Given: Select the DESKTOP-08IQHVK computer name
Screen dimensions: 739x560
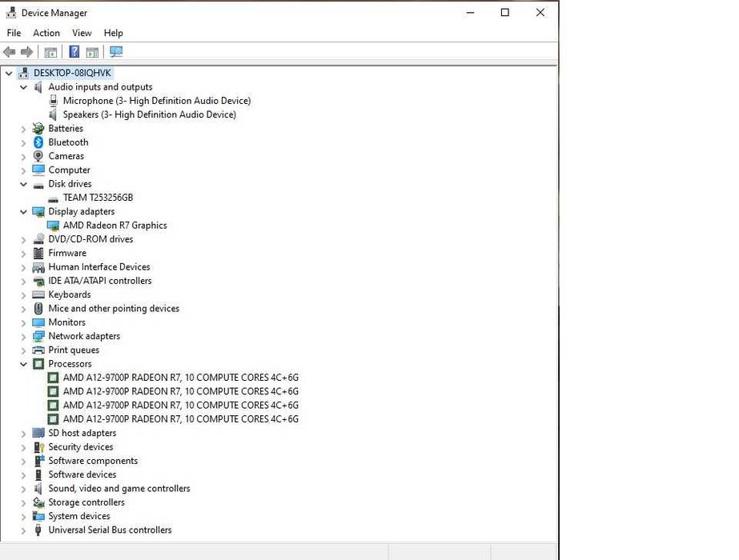Looking at the screenshot, I should click(x=72, y=73).
